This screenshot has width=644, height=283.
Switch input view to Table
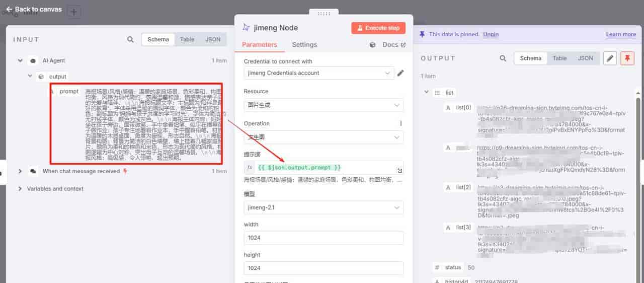pyautogui.click(x=187, y=39)
